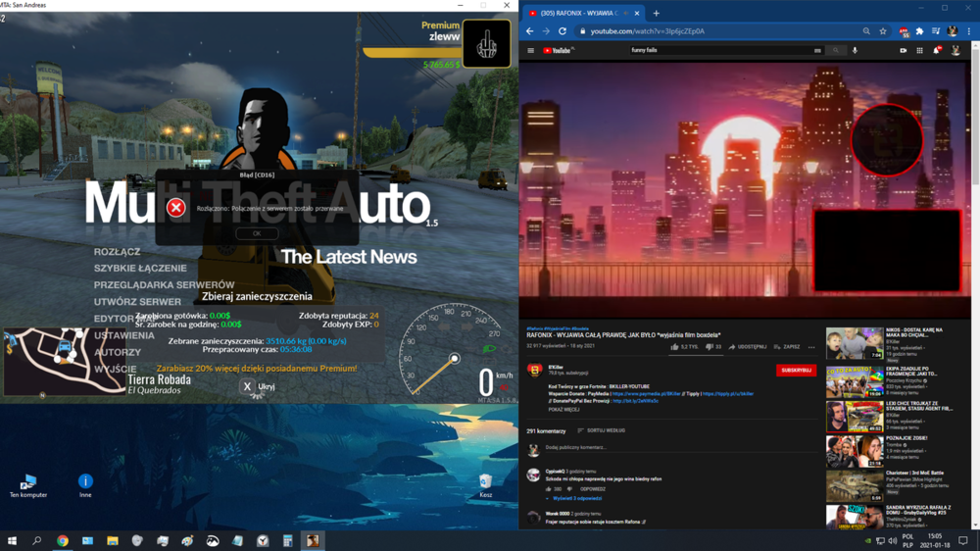Choose WYJŚCIE in the MTA menu
The width and height of the screenshot is (980, 551).
tap(115, 370)
